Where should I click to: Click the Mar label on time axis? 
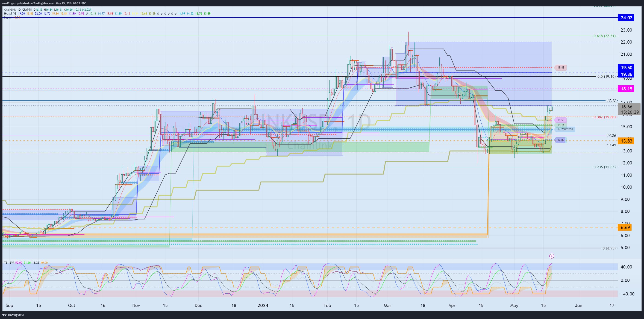(387, 305)
